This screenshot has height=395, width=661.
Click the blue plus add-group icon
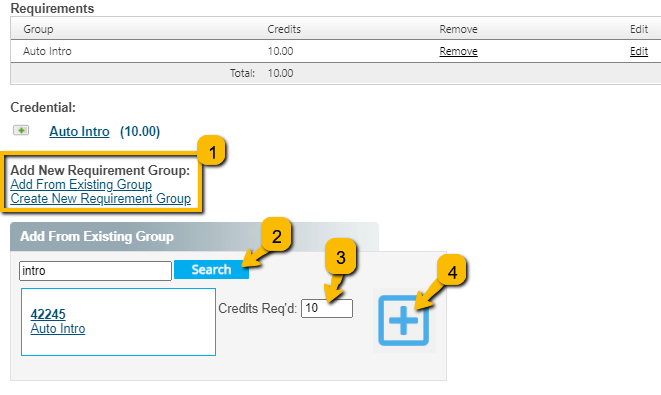pos(403,320)
